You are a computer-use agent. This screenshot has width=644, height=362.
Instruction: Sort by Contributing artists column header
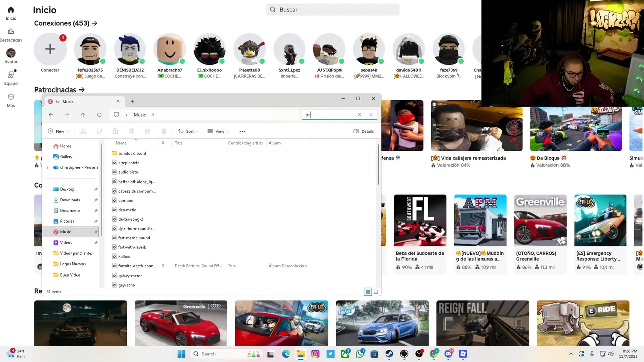click(x=246, y=143)
